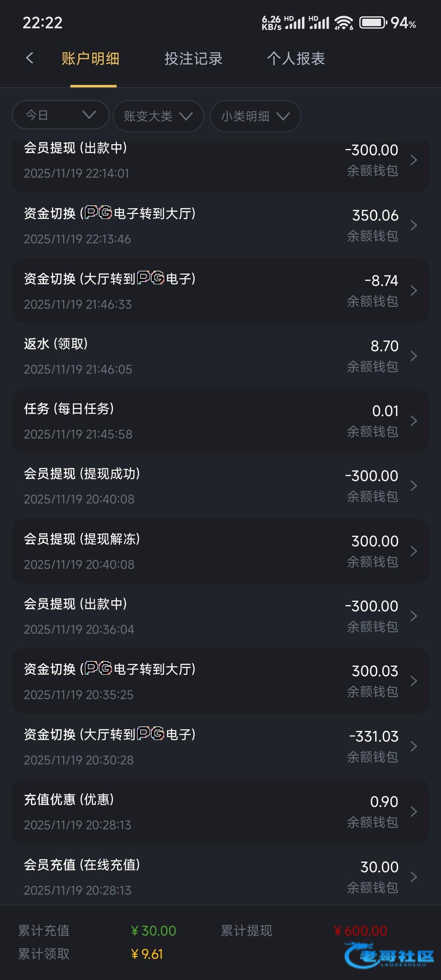
Task: Expand the 小类明细 subcategory dropdown
Action: click(255, 116)
